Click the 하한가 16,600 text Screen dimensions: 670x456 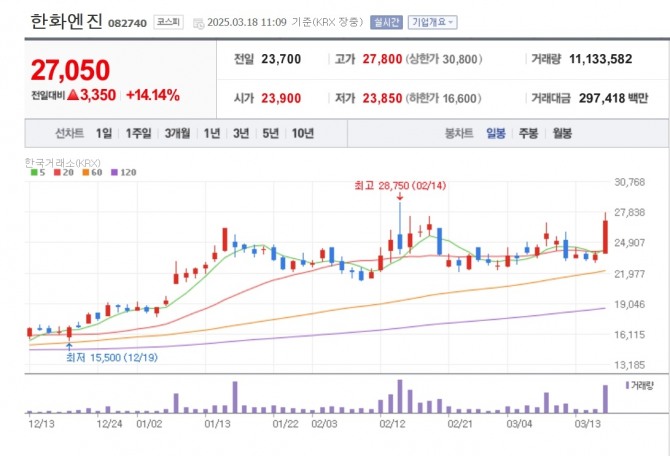click(443, 98)
